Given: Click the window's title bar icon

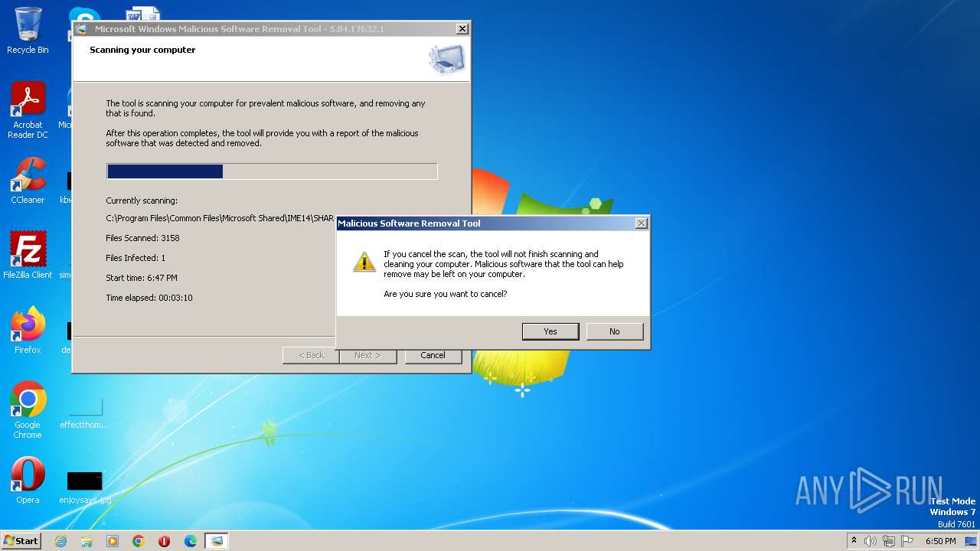Looking at the screenshot, I should [x=81, y=29].
